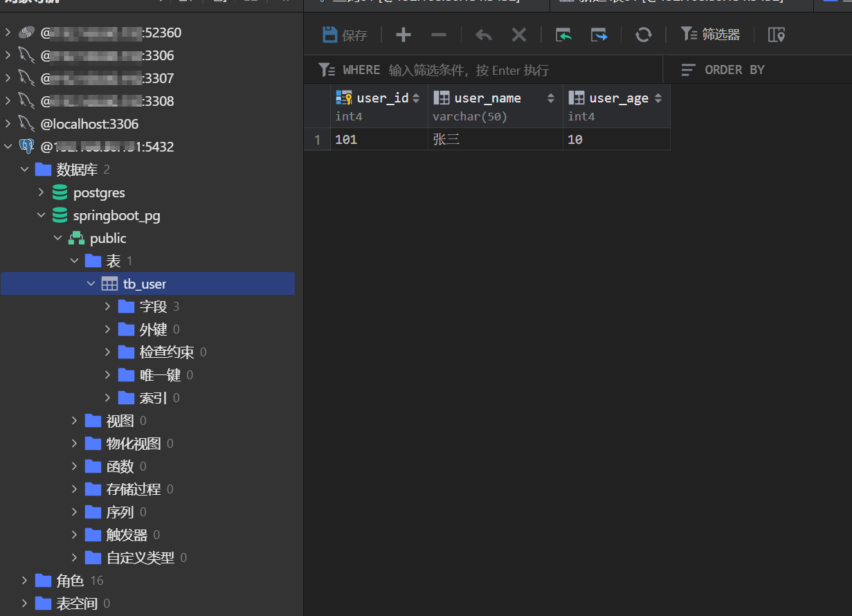Toggle sorting on the user_age column
Viewport: 852px width, 616px height.
[658, 98]
